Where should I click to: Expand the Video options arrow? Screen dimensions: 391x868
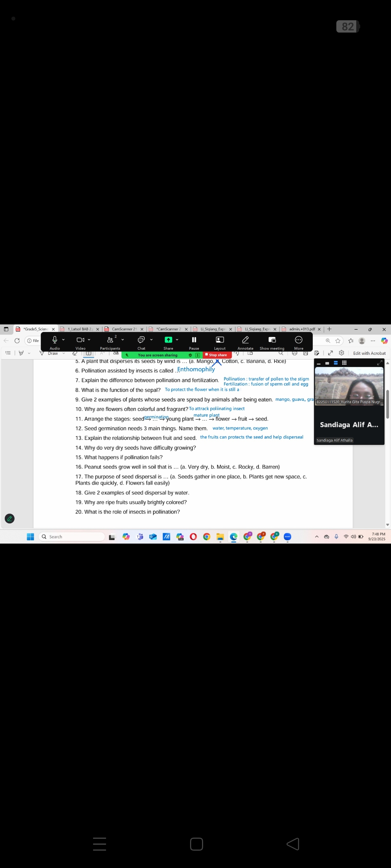[x=89, y=340]
